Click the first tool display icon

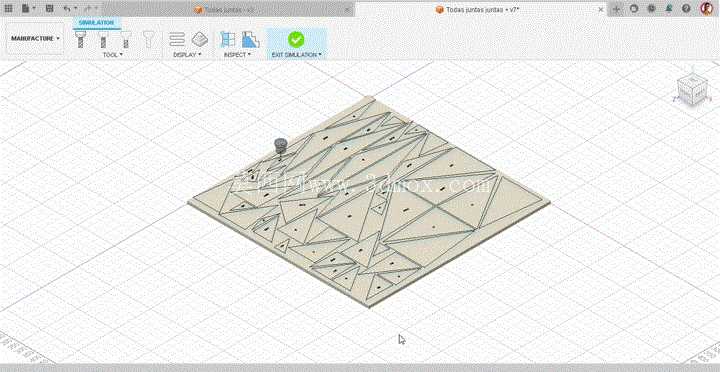(81, 39)
